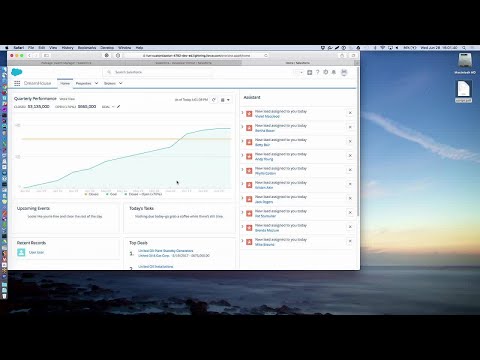The image size is (480, 360).
Task: Open the Safari File menu
Action: click(31, 48)
